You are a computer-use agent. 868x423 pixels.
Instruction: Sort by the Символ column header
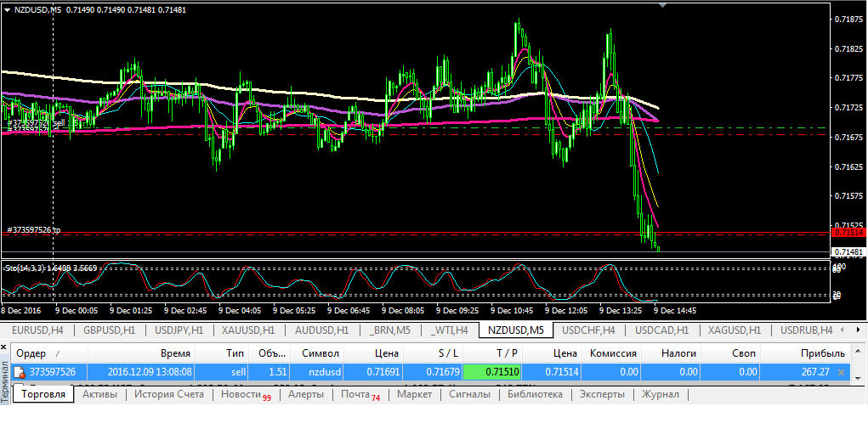(x=315, y=353)
